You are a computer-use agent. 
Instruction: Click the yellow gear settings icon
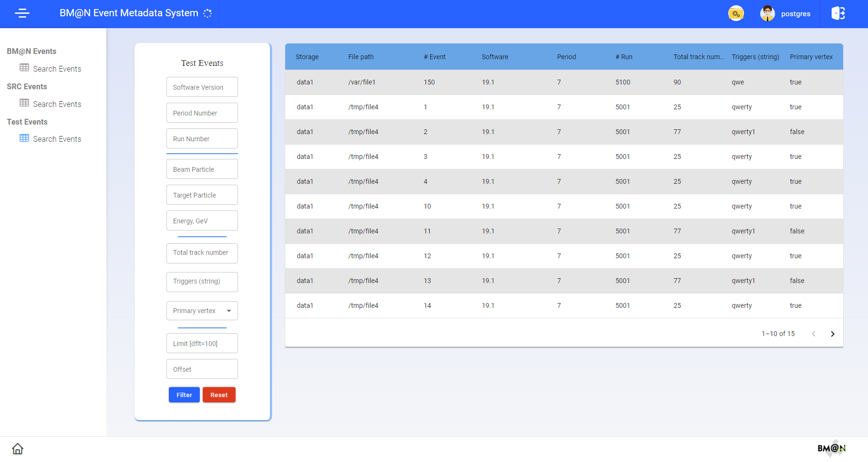tap(736, 14)
